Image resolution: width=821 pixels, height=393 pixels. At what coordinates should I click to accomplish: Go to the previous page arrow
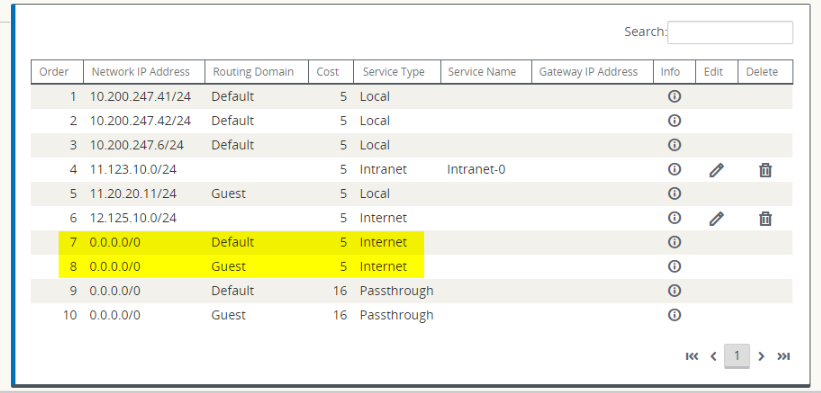(x=713, y=356)
